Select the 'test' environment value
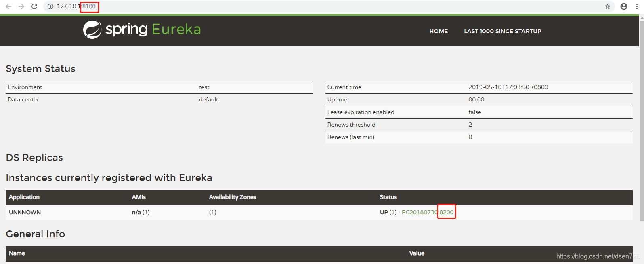This screenshot has height=264, width=644. click(x=204, y=87)
